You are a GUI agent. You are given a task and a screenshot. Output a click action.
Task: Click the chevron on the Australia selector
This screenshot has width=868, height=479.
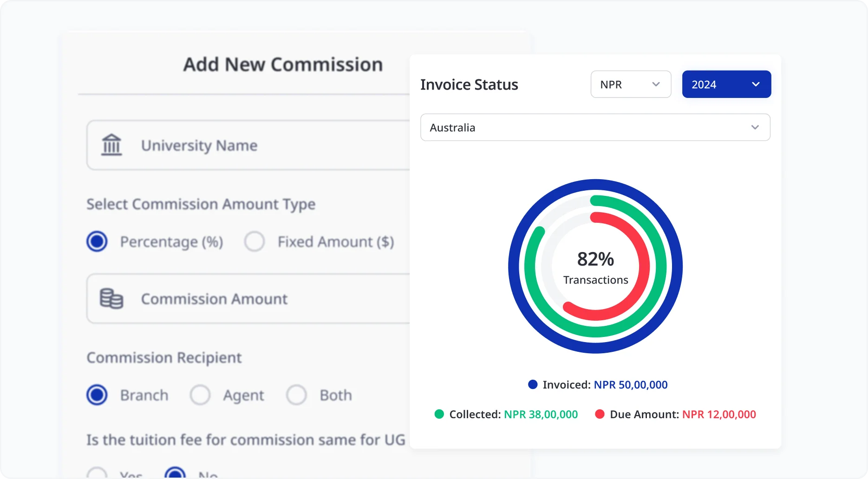pyautogui.click(x=755, y=127)
